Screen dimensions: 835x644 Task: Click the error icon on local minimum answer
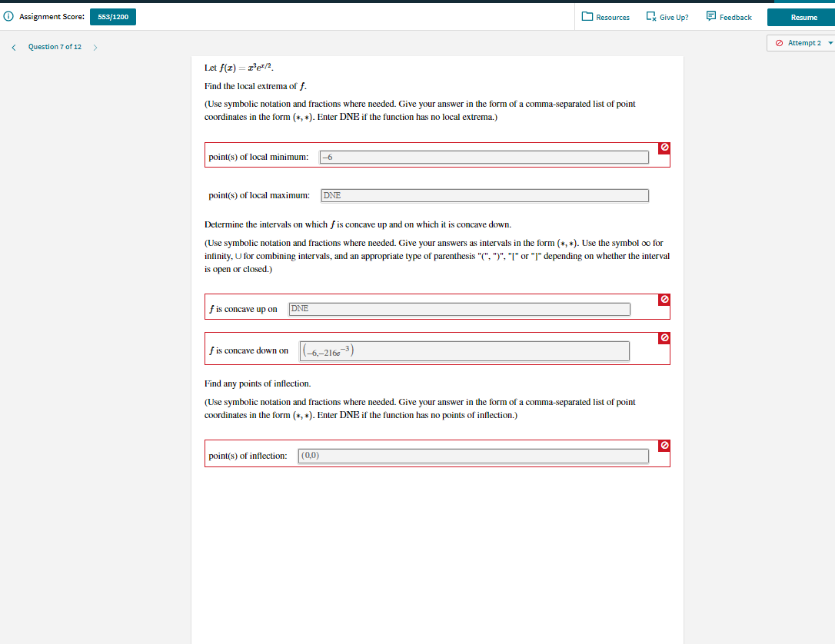664,148
